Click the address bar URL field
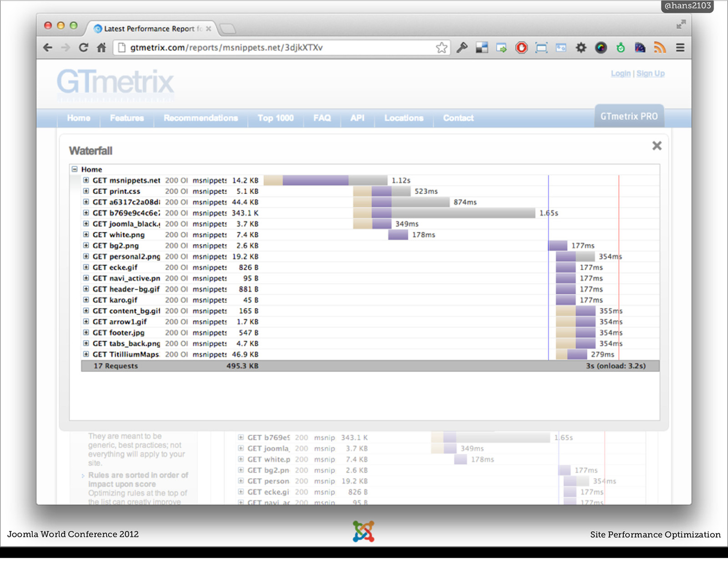 pos(282,47)
